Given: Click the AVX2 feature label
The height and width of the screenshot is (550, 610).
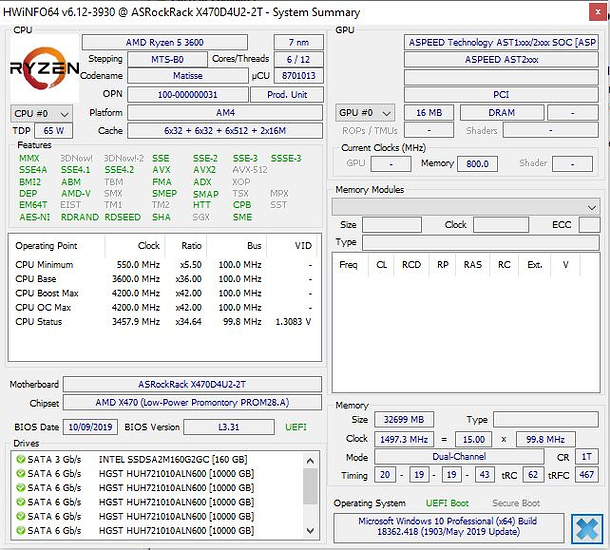Looking at the screenshot, I should tap(205, 170).
